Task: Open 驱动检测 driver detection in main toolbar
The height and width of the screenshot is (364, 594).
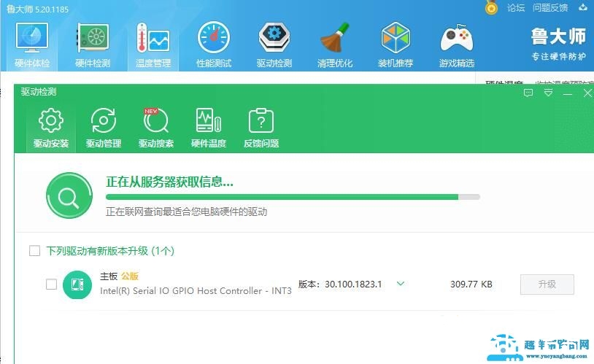Action: [x=274, y=45]
